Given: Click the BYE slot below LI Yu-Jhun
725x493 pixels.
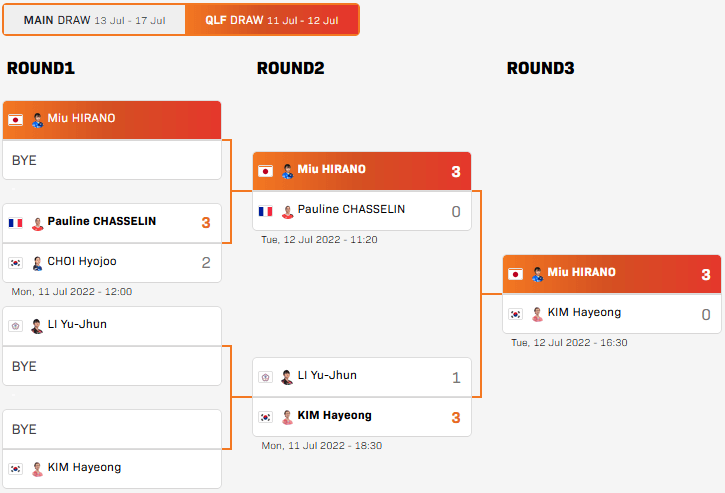Looking at the screenshot, I should tap(112, 366).
